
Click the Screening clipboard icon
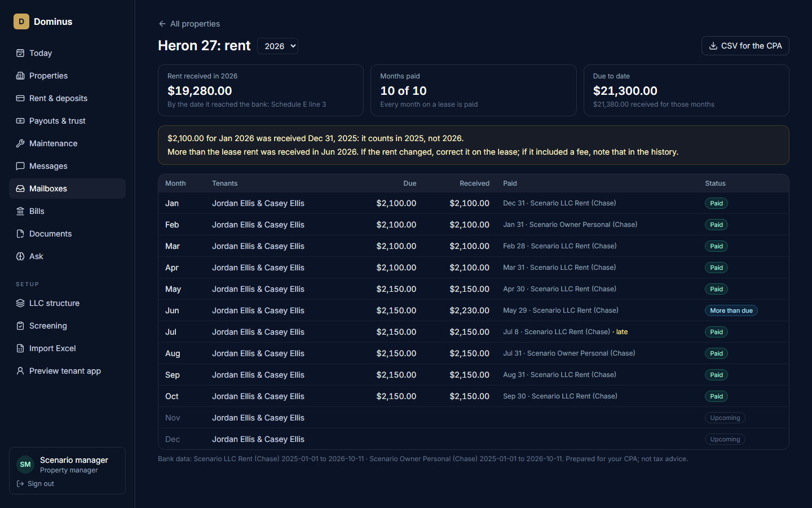20,326
